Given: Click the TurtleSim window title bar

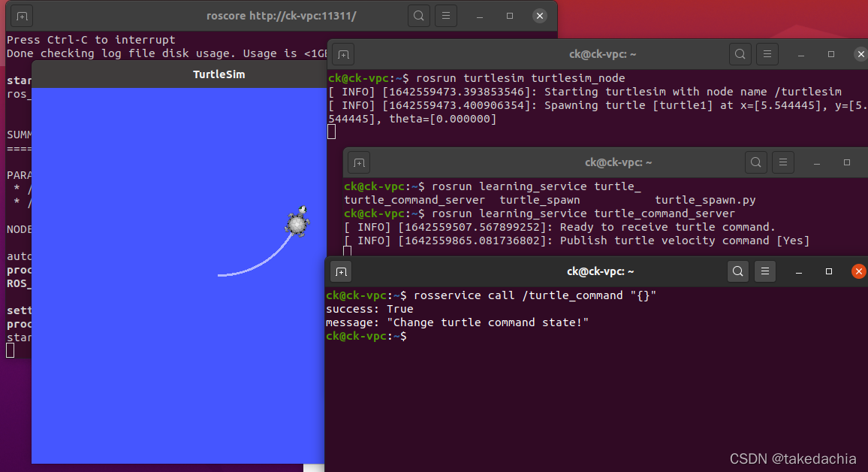Looking at the screenshot, I should click(180, 74).
